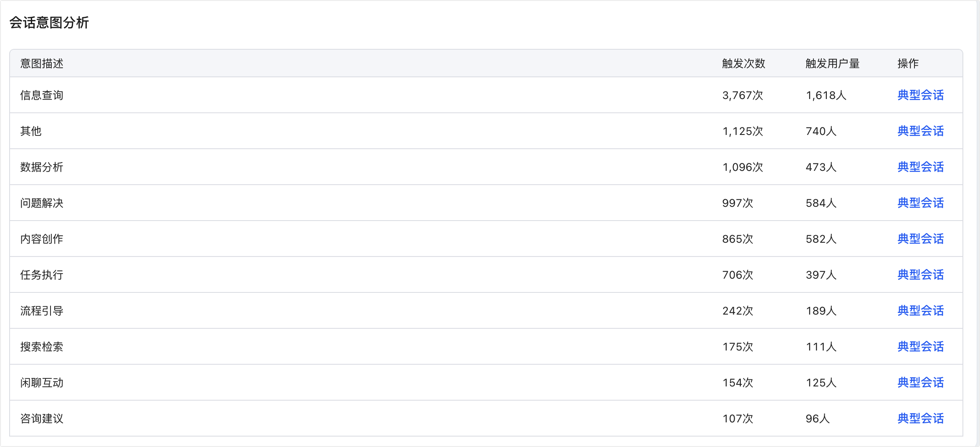980x447 pixels.
Task: View 典型会话 for 数据分析 intent
Action: [x=920, y=167]
